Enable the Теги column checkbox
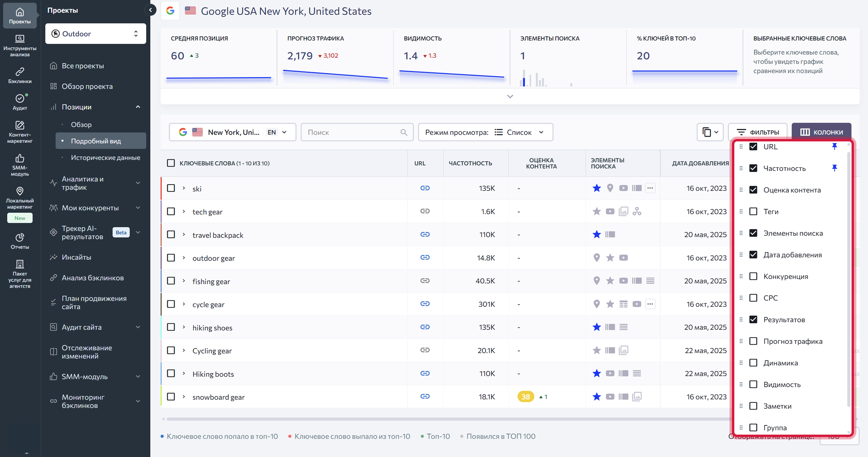868x457 pixels. click(x=753, y=211)
